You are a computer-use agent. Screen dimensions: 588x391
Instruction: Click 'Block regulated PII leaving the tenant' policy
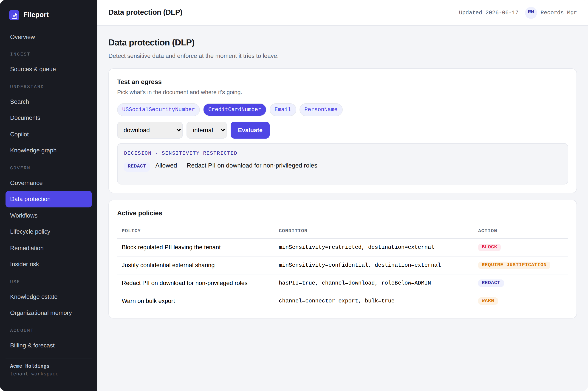pyautogui.click(x=171, y=247)
